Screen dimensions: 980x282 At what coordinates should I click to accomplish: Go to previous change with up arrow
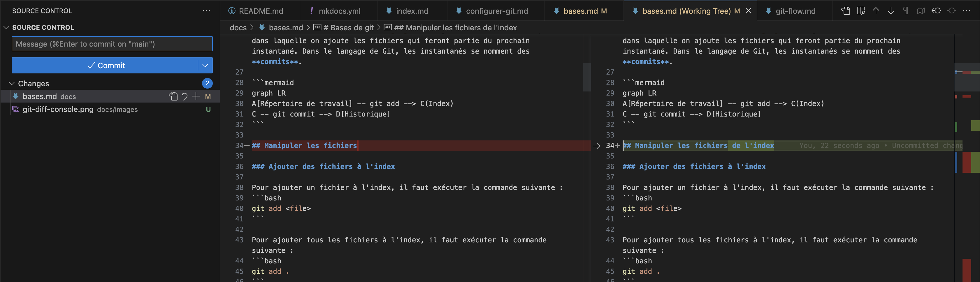click(x=876, y=11)
